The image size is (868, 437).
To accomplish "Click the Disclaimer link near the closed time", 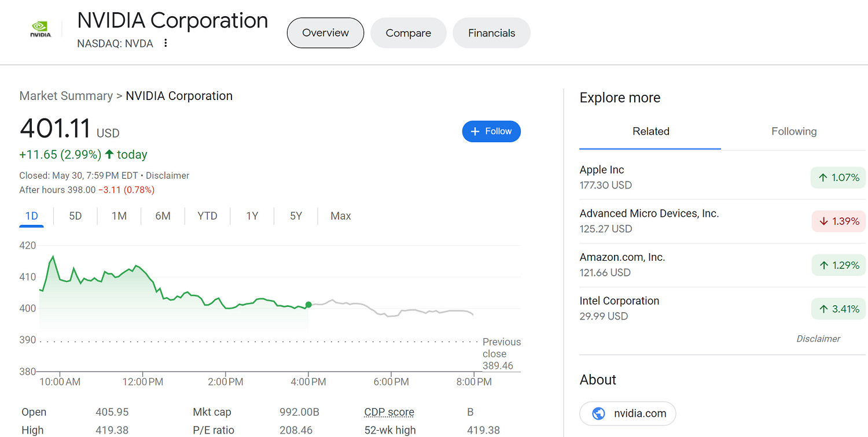I will tap(167, 176).
